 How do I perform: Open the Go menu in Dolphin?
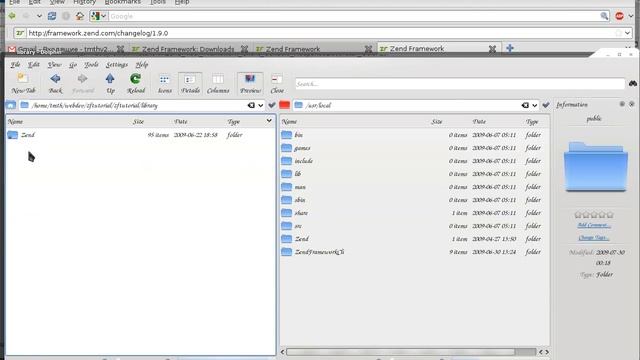tap(73, 64)
